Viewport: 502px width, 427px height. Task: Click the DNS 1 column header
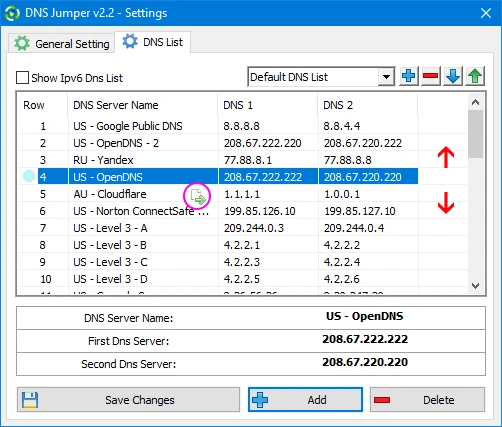(268, 105)
